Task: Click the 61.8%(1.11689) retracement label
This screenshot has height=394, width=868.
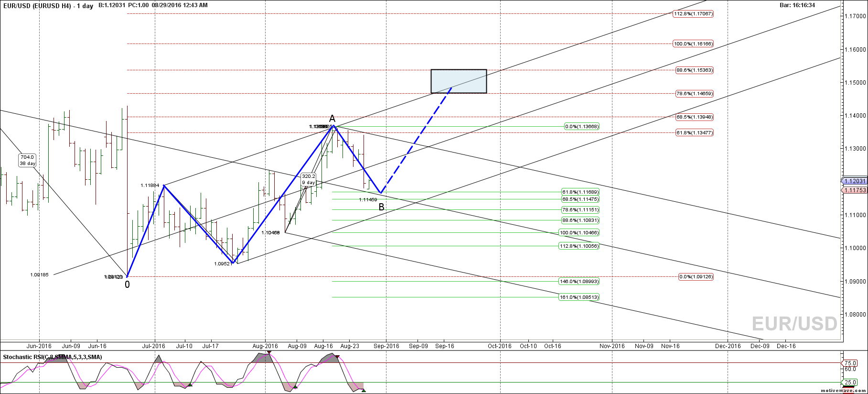Action: click(x=580, y=192)
